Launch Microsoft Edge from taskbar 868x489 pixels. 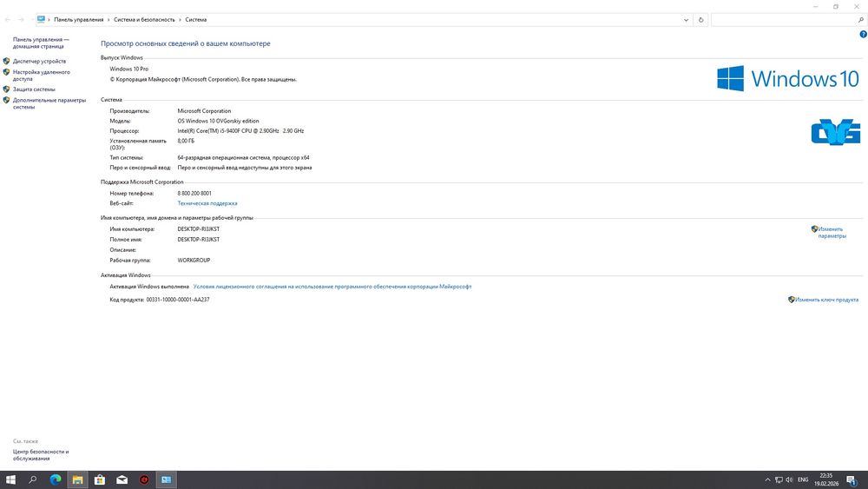pyautogui.click(x=56, y=479)
